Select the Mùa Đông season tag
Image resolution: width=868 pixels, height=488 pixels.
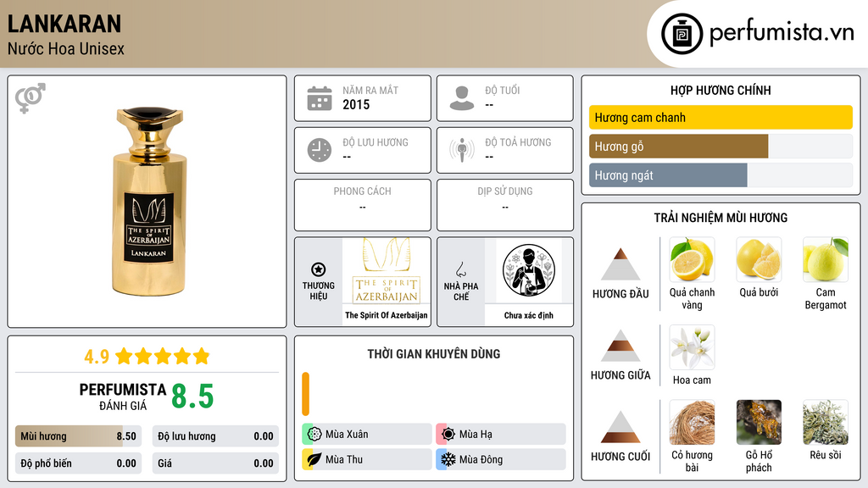[501, 459]
